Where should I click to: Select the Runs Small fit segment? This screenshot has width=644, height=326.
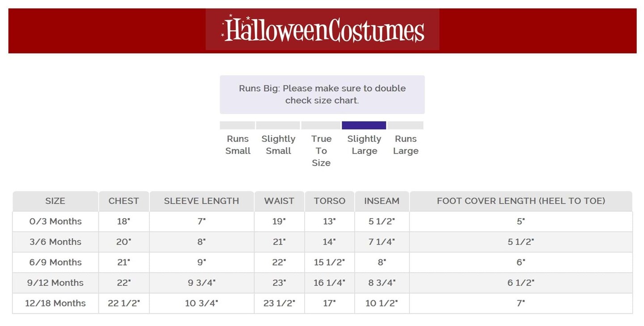[237, 125]
